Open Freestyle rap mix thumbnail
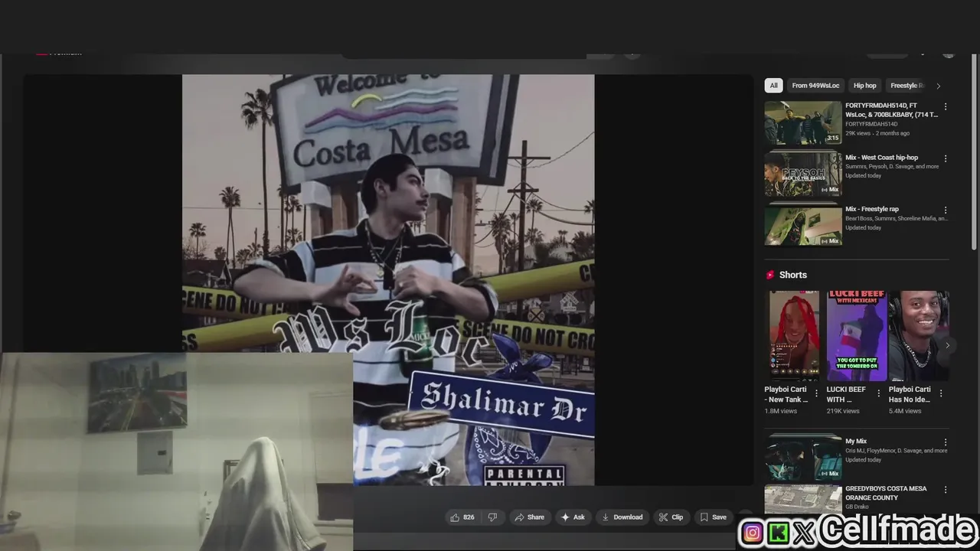The image size is (980, 551). pos(802,225)
